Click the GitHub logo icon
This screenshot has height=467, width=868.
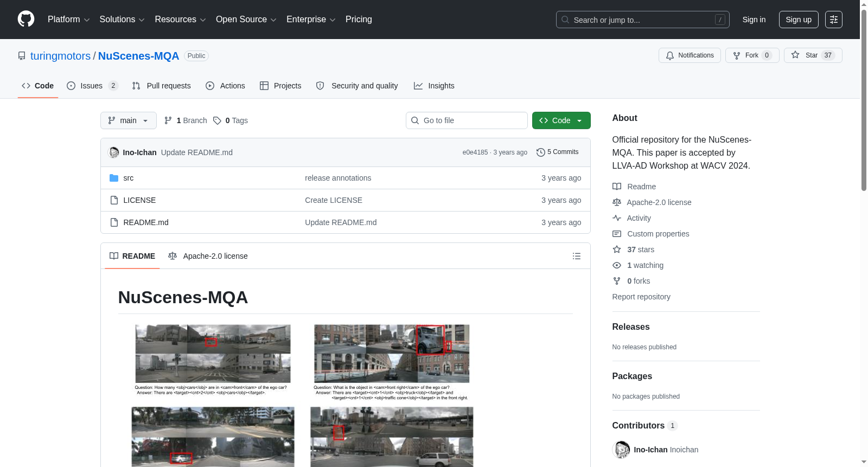pos(26,20)
